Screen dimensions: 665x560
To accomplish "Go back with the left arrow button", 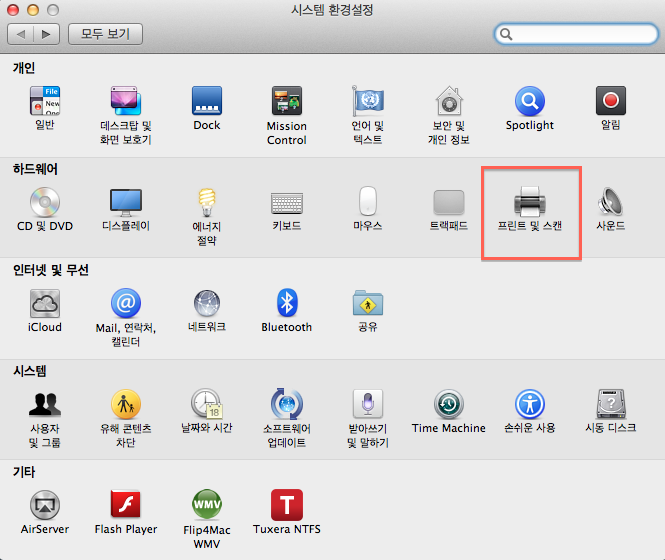I will click(20, 34).
